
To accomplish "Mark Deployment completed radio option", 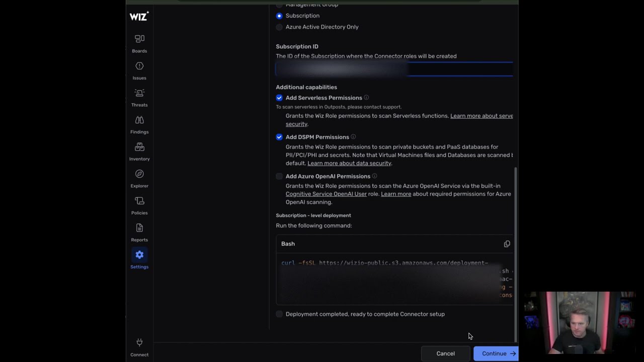I will (279, 314).
